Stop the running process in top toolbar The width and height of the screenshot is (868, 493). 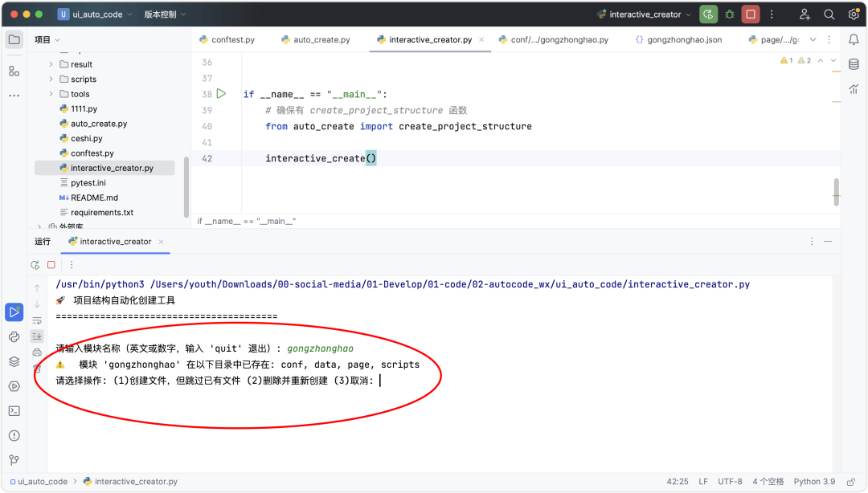pyautogui.click(x=751, y=14)
